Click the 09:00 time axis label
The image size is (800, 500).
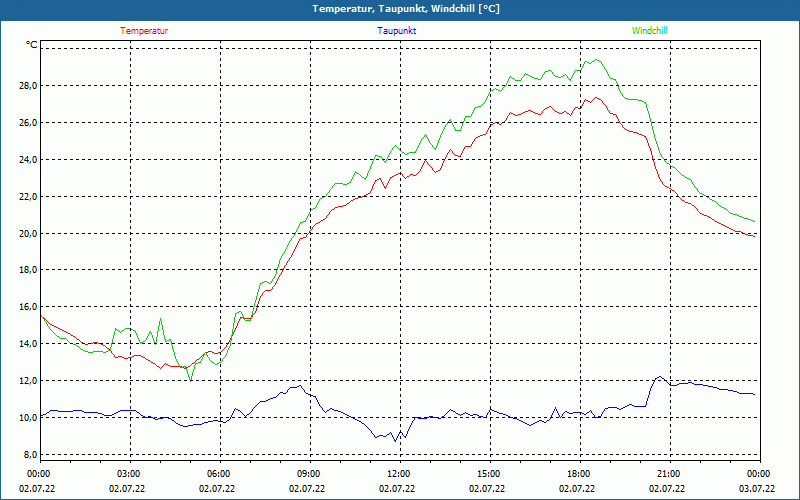click(307, 474)
